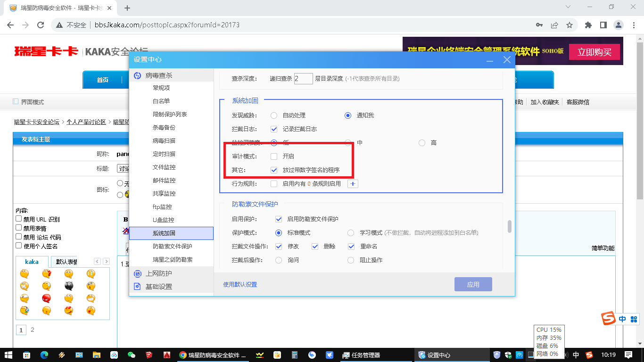Image resolution: width=644 pixels, height=362 pixels.
Task: Click the Chrome page reload icon
Action: click(41, 25)
